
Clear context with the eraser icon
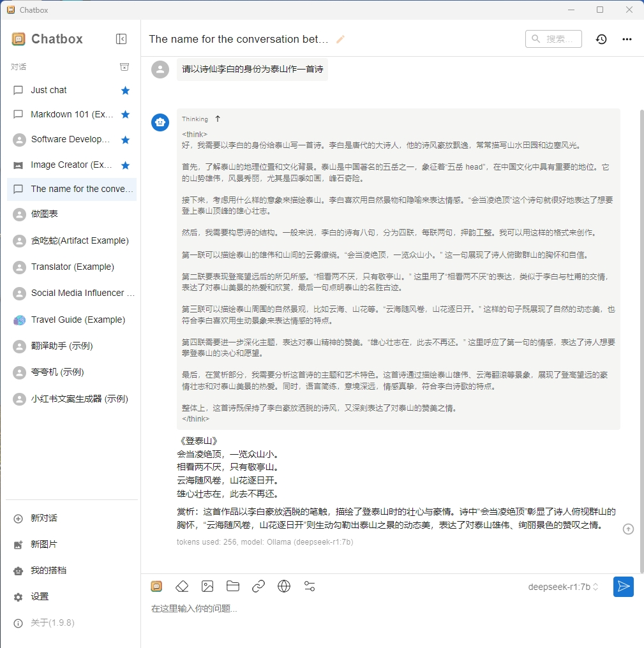tap(182, 586)
